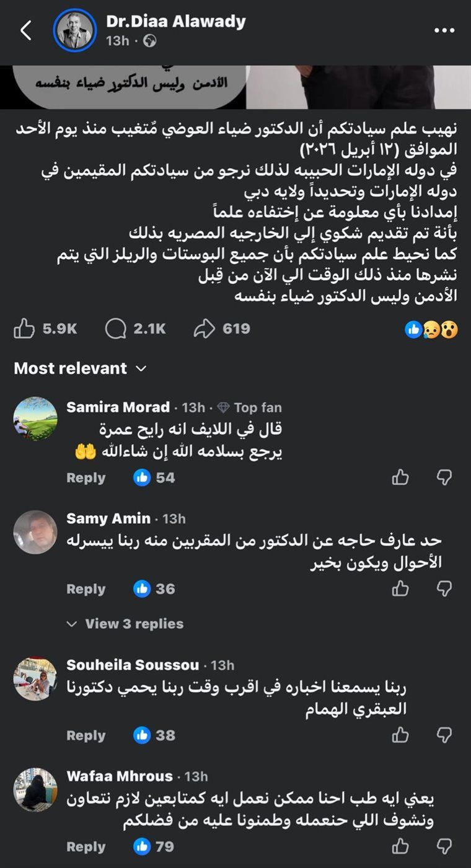This screenshot has height=868, width=471.
Task: Tap the back arrow icon
Action: coord(26,30)
